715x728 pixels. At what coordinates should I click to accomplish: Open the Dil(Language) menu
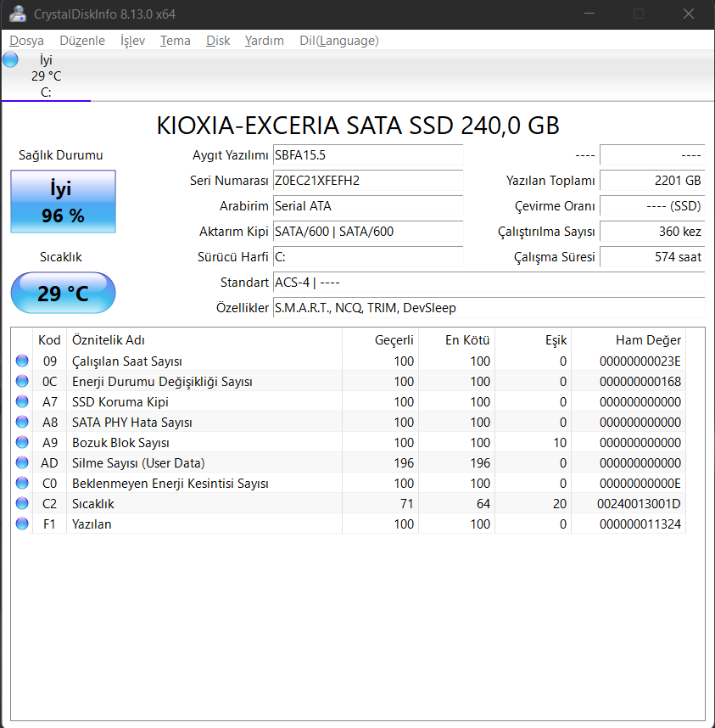click(339, 41)
